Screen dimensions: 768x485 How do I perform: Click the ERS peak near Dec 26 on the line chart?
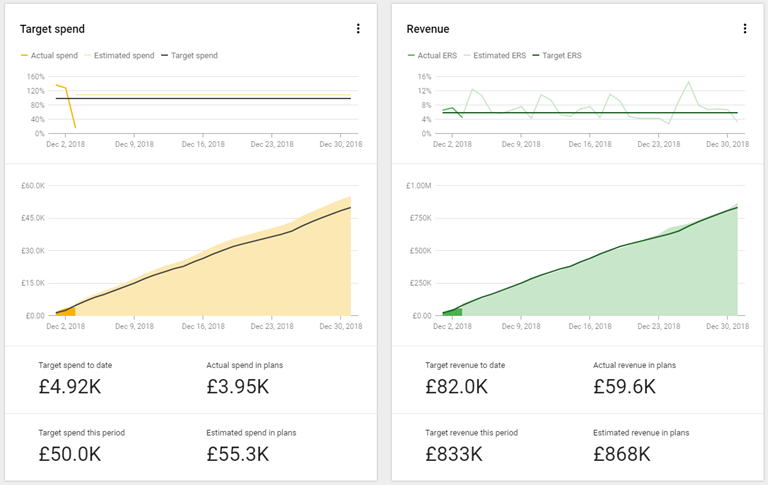pos(689,82)
